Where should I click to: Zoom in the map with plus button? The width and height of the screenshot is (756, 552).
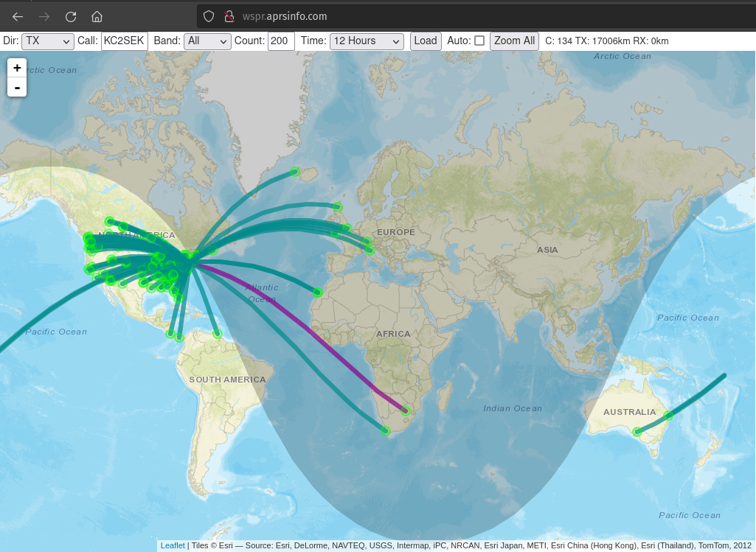click(17, 68)
